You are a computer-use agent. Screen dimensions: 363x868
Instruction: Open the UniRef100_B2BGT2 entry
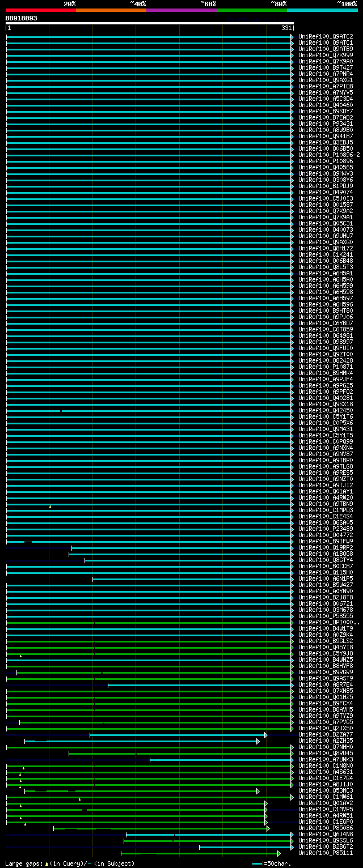326,847
